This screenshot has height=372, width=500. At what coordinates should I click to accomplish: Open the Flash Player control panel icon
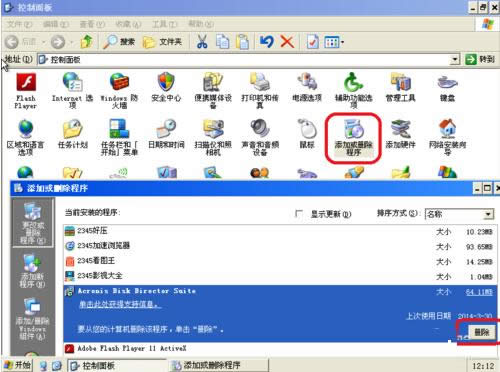click(x=26, y=91)
